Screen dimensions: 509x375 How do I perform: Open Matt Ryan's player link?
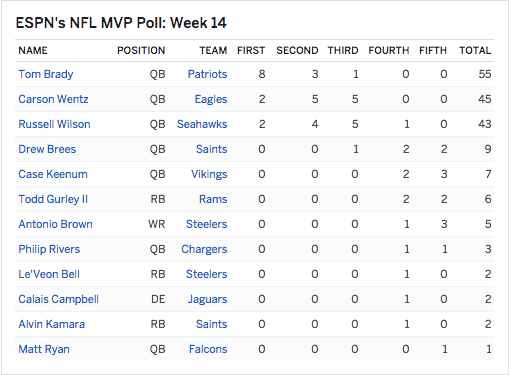tap(44, 349)
